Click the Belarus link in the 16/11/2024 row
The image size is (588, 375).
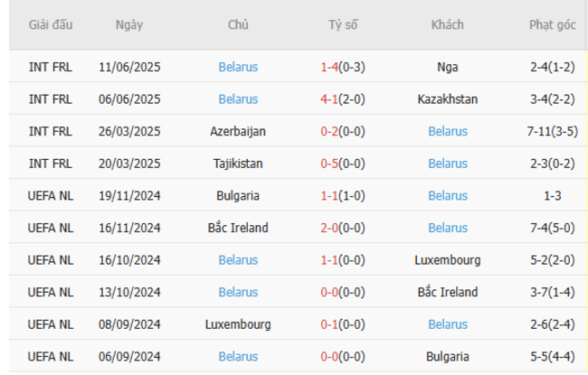[x=448, y=228]
